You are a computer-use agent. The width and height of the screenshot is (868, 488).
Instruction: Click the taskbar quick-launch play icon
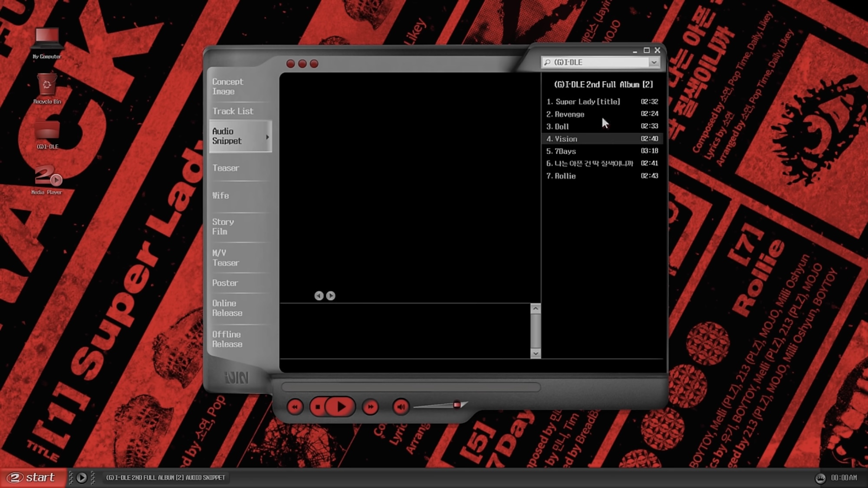point(82,478)
